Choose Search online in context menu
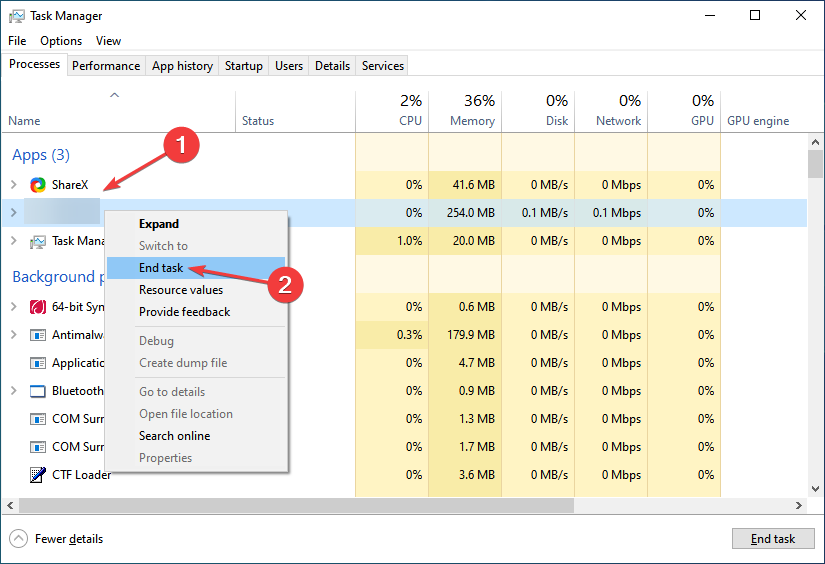The width and height of the screenshot is (825, 564). [196, 436]
